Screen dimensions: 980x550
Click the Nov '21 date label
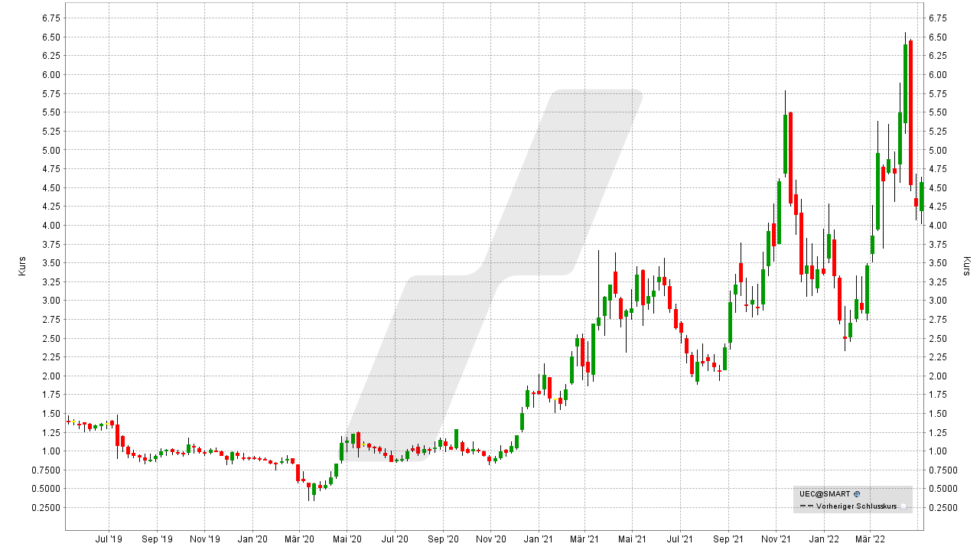coord(776,539)
